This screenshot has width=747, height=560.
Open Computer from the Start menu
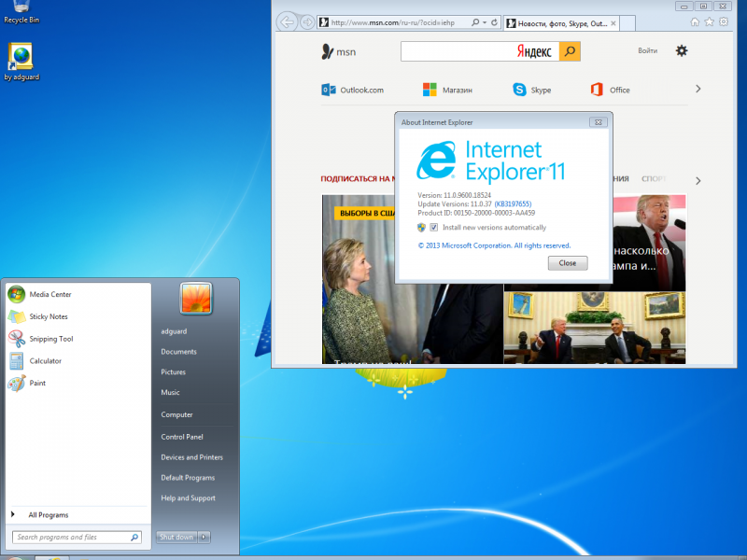pos(176,414)
